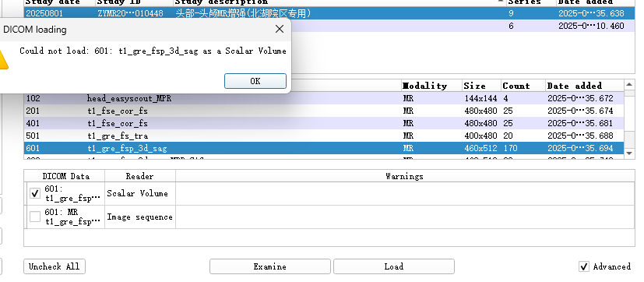Screen dimensions: 644x282
Task: Click the Chinese study description text
Action: pyautogui.click(x=243, y=13)
